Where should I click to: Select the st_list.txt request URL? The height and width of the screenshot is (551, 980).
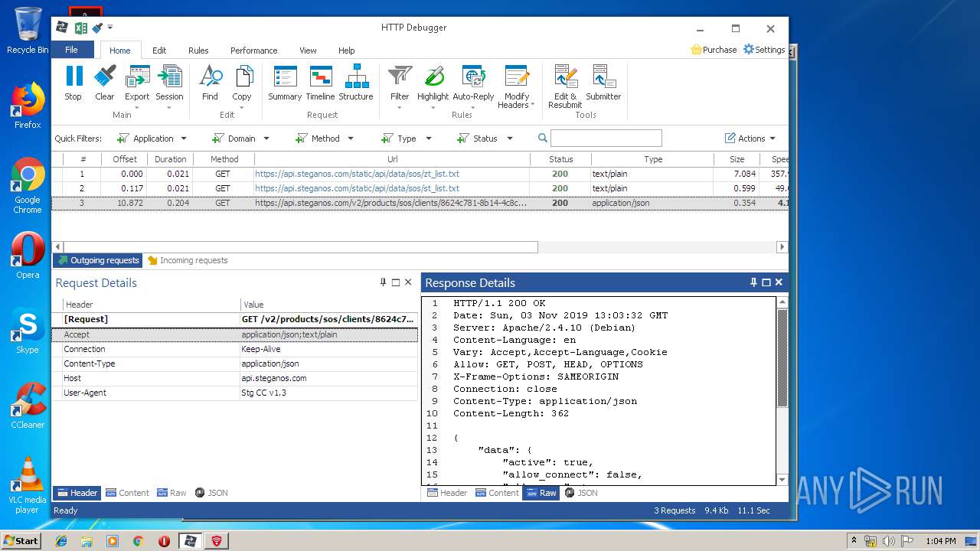click(357, 188)
